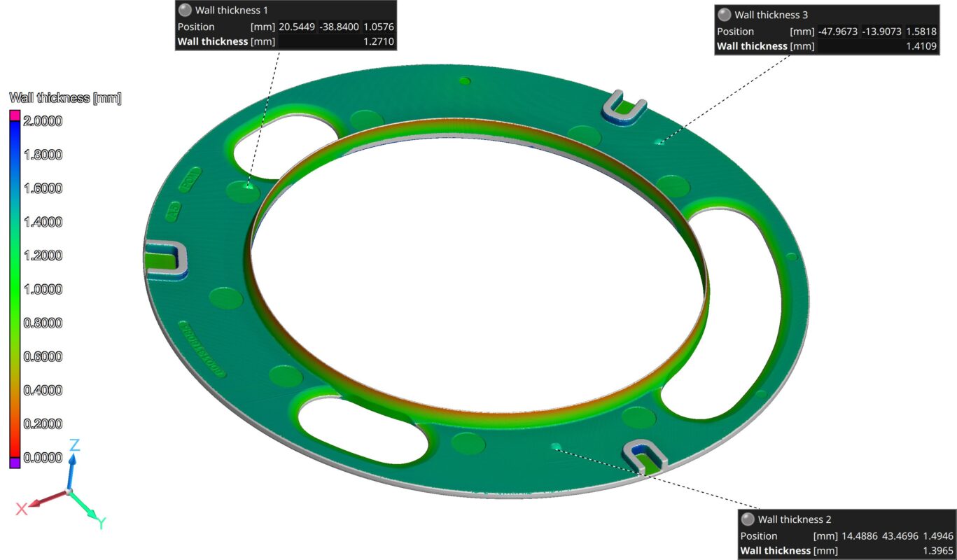Click the 2.0000 label on the legend
The height and width of the screenshot is (560, 957).
pos(43,121)
